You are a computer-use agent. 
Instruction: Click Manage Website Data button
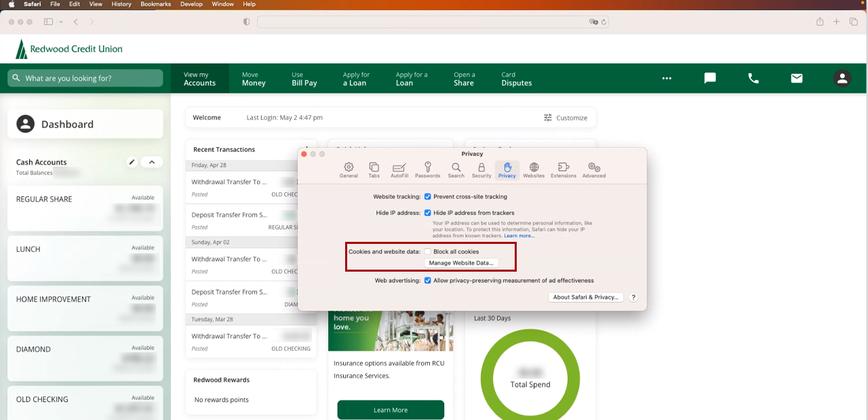click(461, 263)
